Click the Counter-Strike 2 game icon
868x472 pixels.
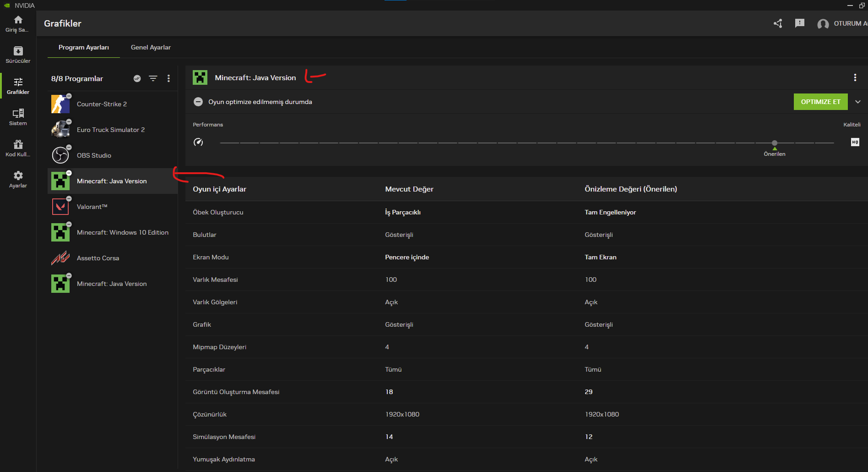click(60, 104)
